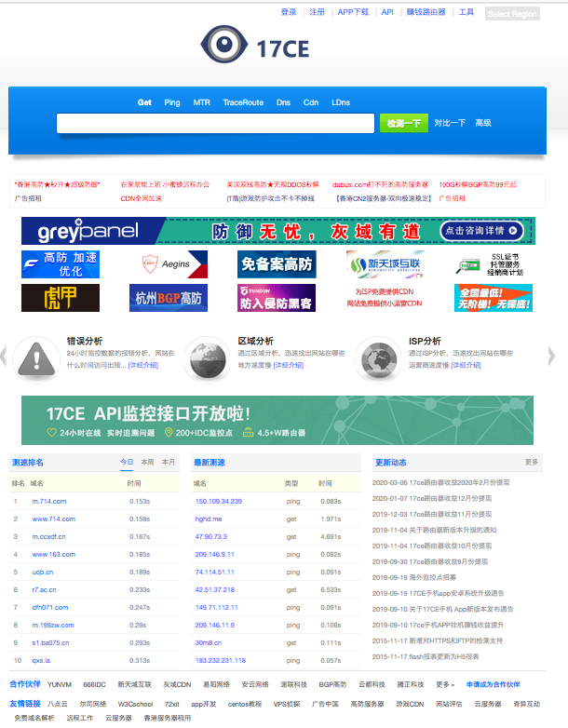Open the Aegins ad thumbnail
Viewport: 568px width, 728px height.
point(169,264)
